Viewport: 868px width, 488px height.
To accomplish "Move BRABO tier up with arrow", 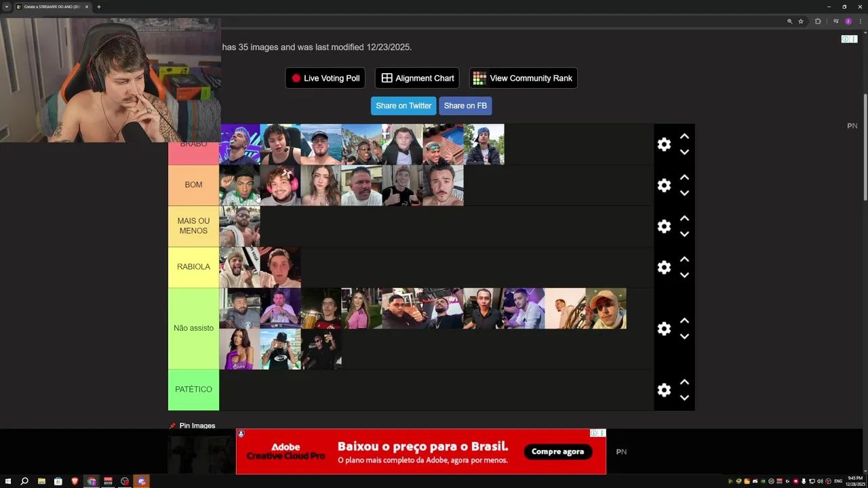I will coord(684,136).
